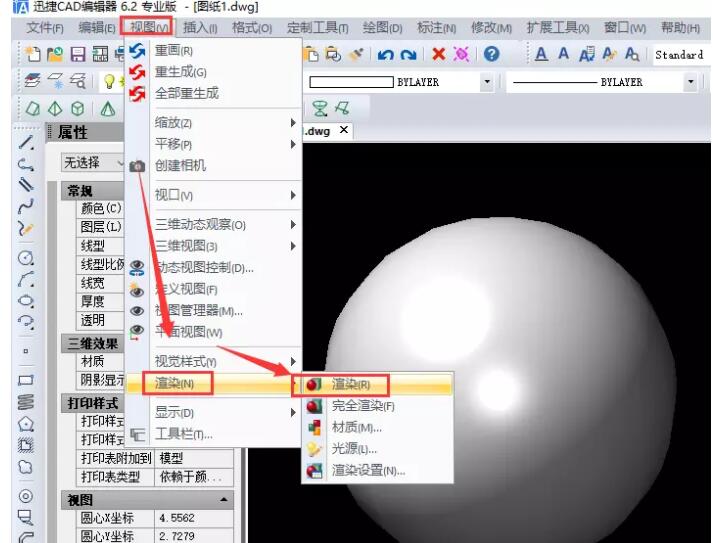Viewport: 713px width, 543px height.
Task: Select the hatch fill tool
Action: click(x=26, y=445)
